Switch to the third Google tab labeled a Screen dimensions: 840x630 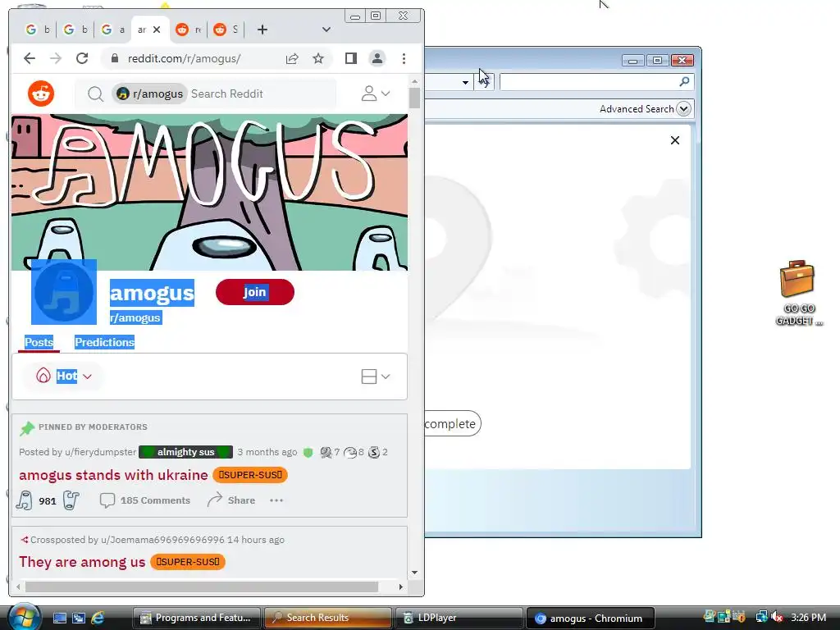113,30
